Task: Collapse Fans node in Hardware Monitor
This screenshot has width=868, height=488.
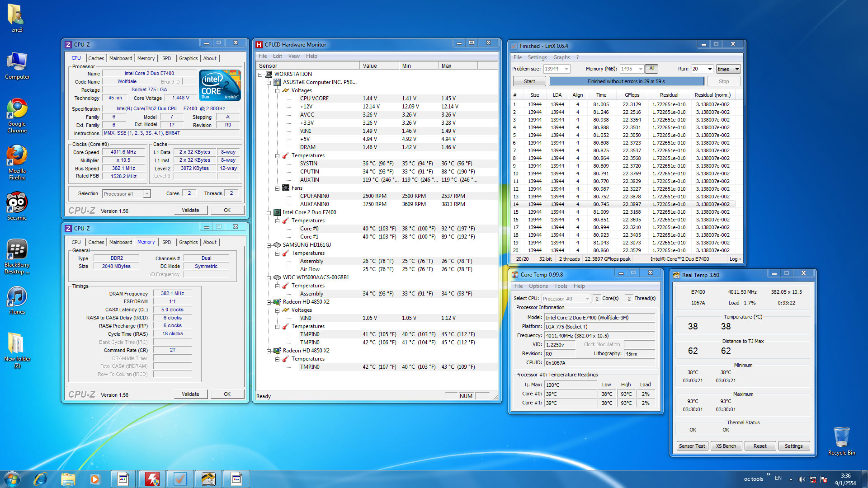Action: tap(278, 188)
